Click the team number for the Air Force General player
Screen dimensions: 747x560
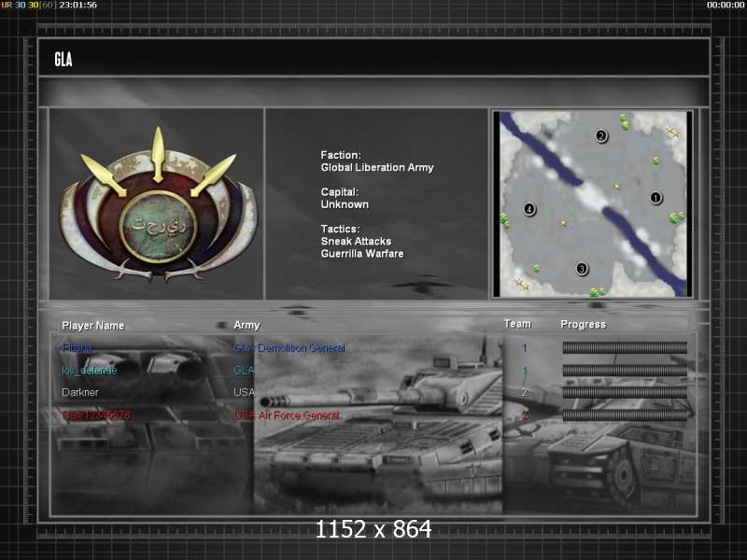coord(525,415)
